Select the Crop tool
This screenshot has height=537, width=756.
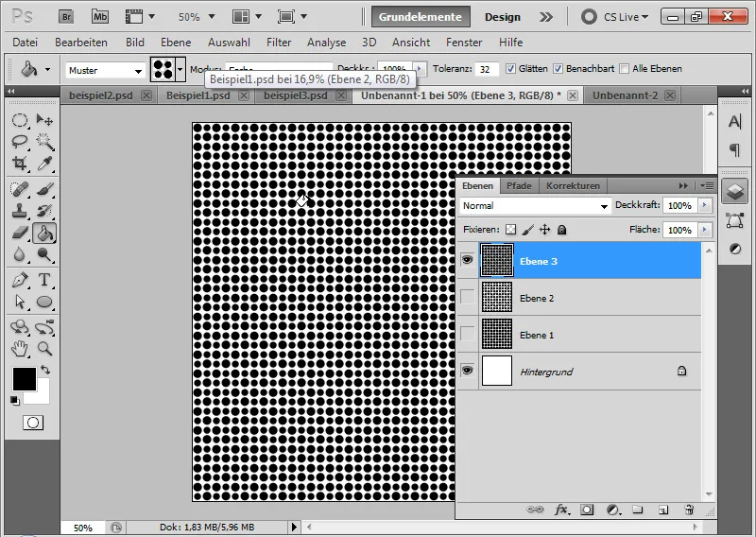tap(19, 163)
